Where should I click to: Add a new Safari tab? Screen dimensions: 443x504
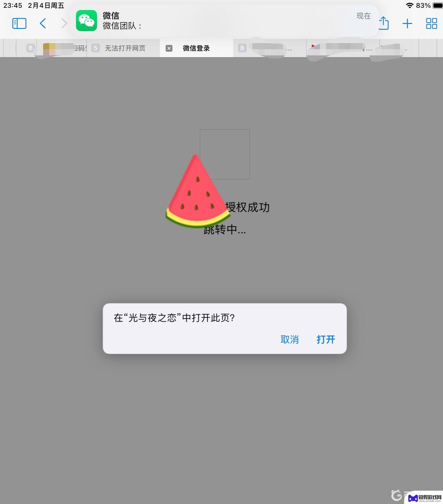[x=407, y=24]
